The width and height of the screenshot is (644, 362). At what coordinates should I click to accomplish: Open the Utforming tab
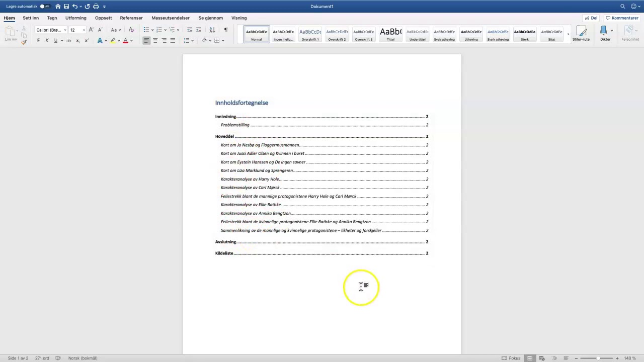(x=76, y=18)
